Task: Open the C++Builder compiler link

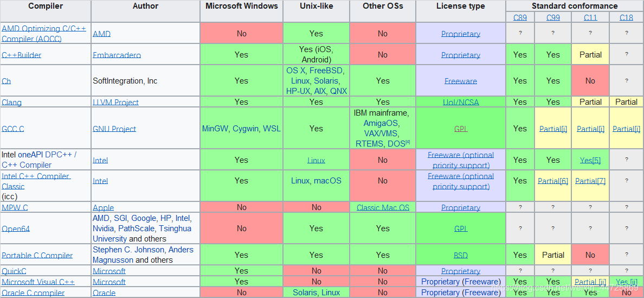Action: [21, 55]
